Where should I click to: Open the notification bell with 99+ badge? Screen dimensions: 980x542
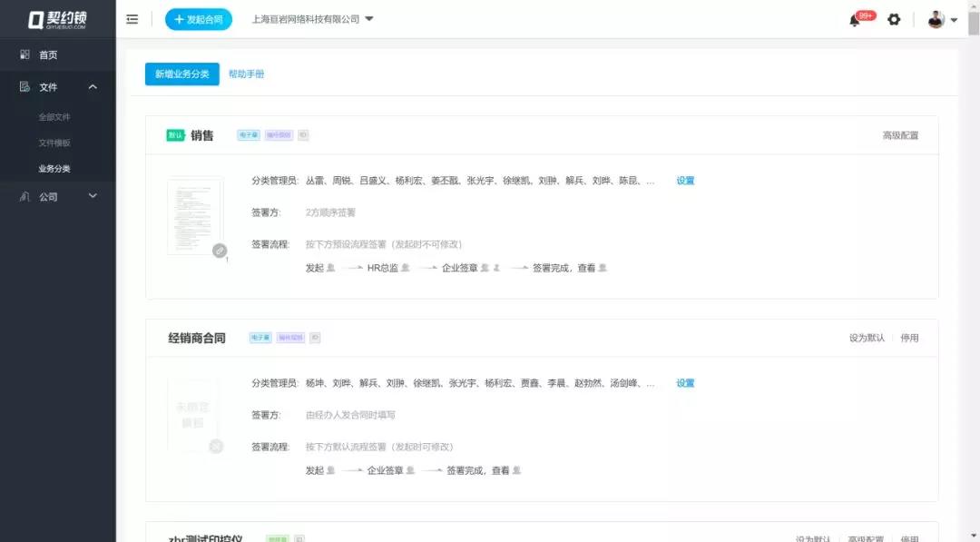click(855, 20)
